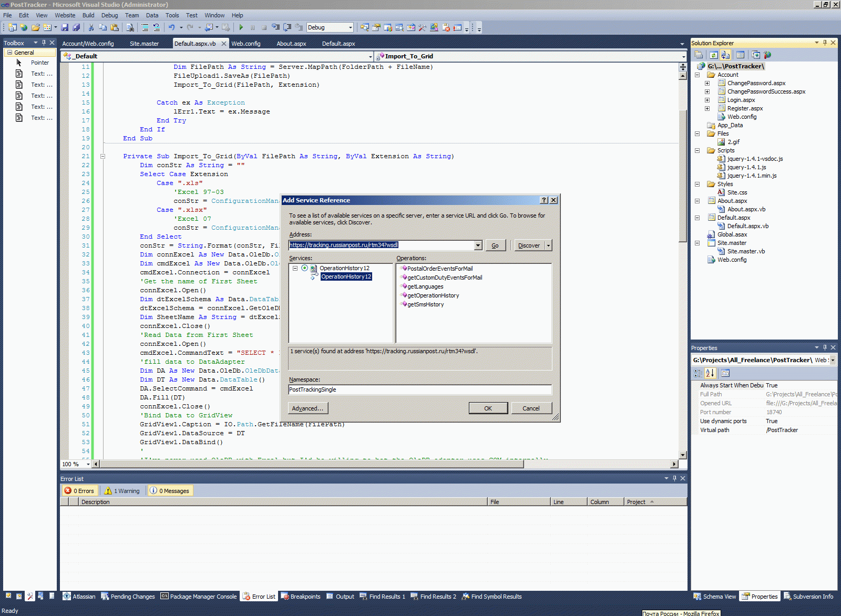Open the Package Manager Console tab

(199, 597)
